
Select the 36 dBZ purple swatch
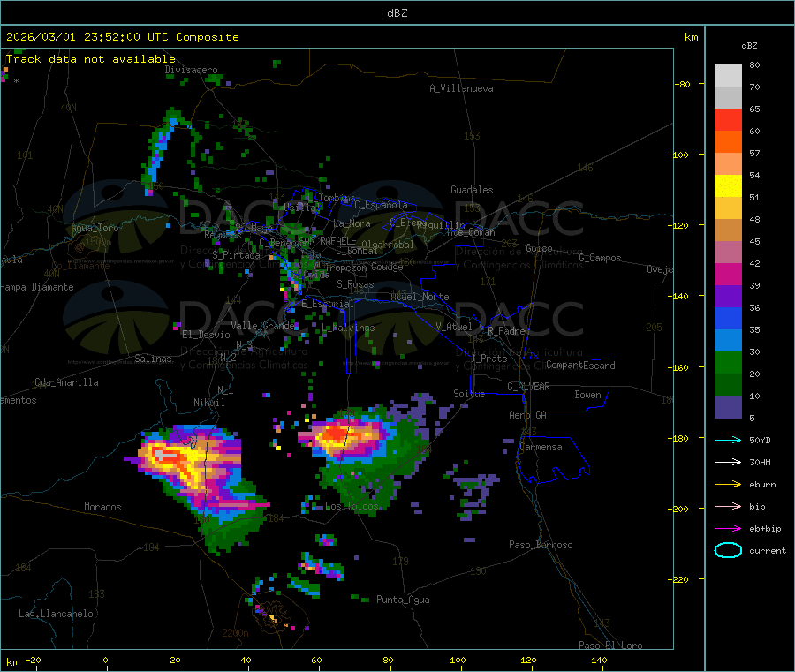(x=728, y=297)
